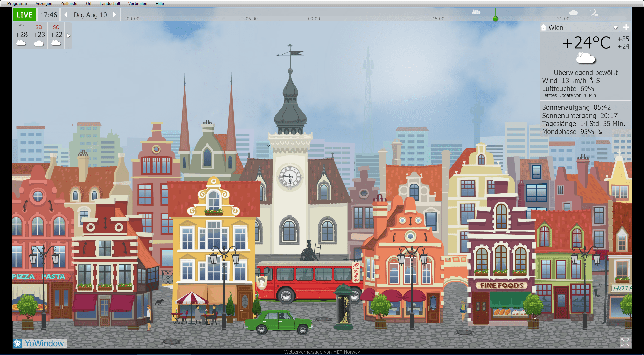This screenshot has width=644, height=355.
Task: Click 09:00 on the timeline
Action: pyautogui.click(x=314, y=19)
